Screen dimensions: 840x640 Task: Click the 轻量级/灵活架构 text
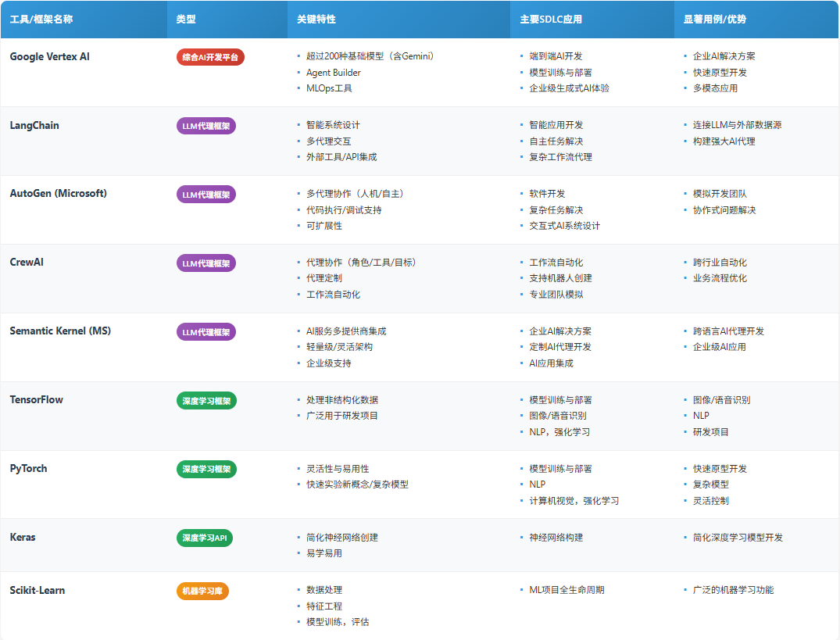(x=339, y=347)
